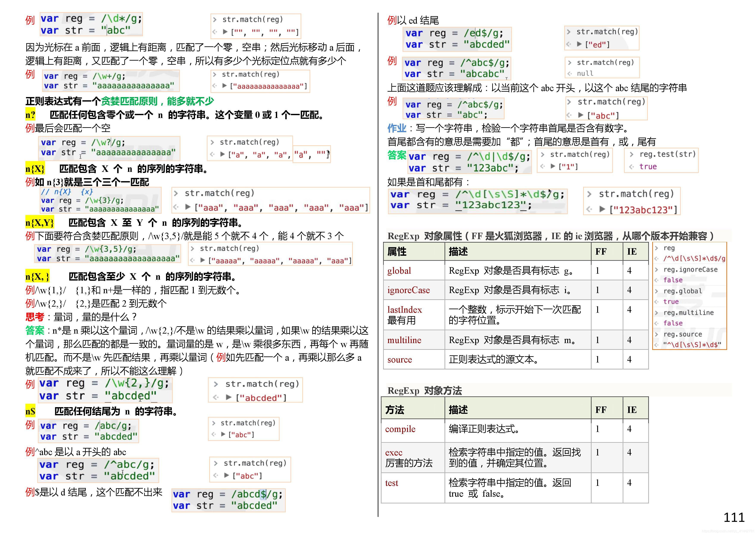The height and width of the screenshot is (535, 756).
Task: Expand the ["aaaaa", "aaaaa"...] result triangle
Action: 203,260
